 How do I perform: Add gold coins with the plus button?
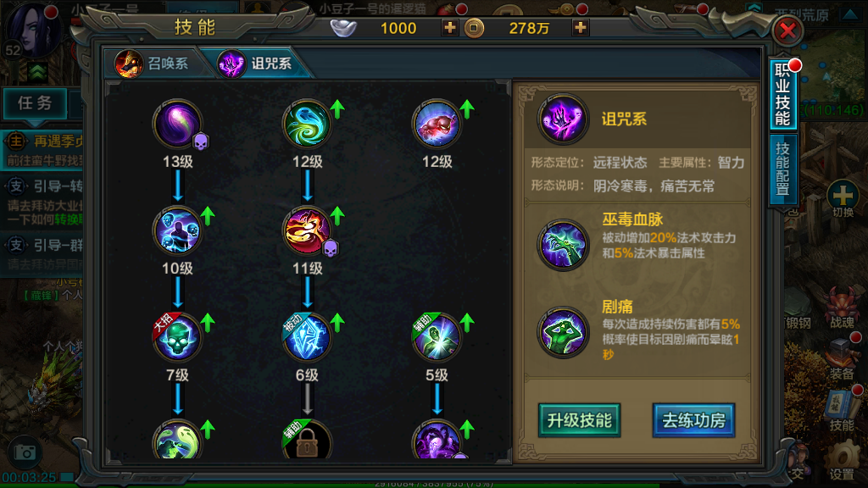(x=580, y=27)
